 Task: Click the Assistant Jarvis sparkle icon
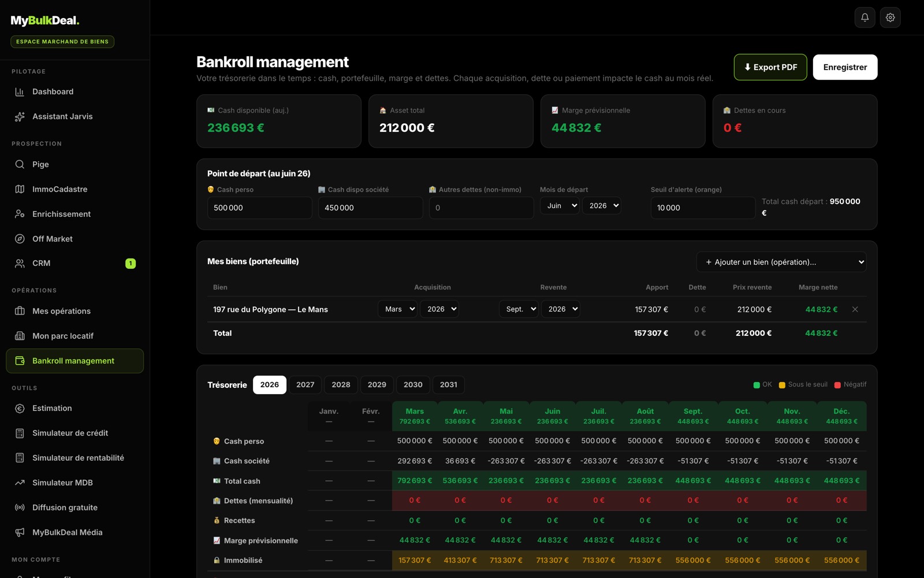(20, 116)
